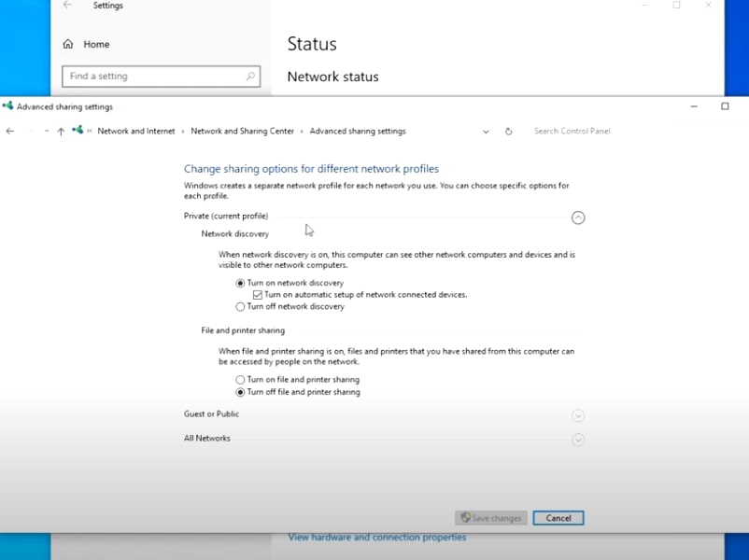Expand the Guest or Public section
Viewport: 749px width, 560px height.
point(578,415)
